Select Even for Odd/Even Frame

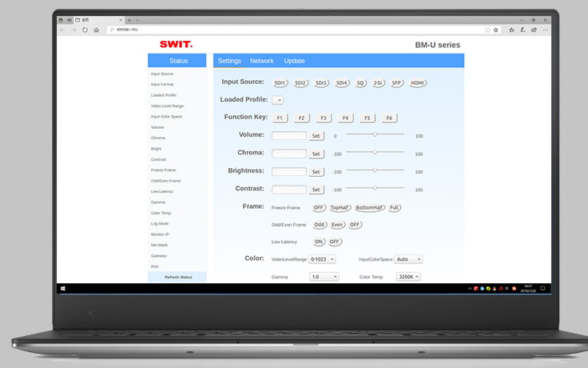[337, 225]
